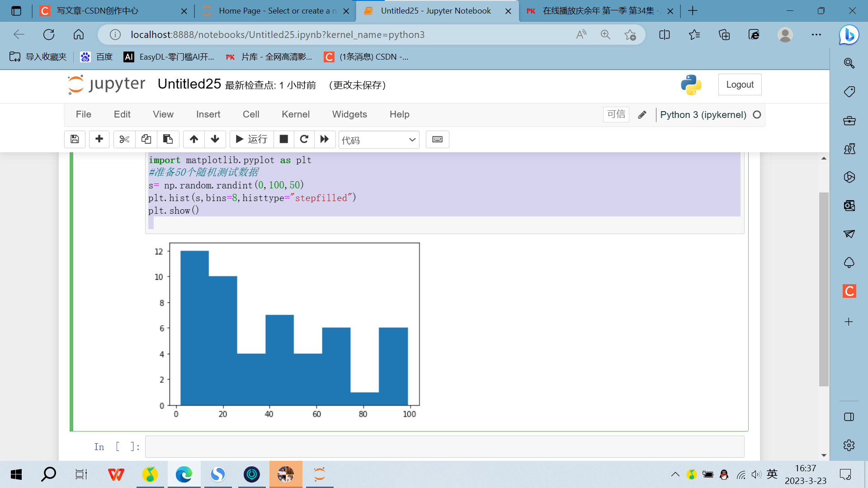Image resolution: width=868 pixels, height=488 pixels.
Task: Open the command palette keyboard icon
Action: pos(437,139)
